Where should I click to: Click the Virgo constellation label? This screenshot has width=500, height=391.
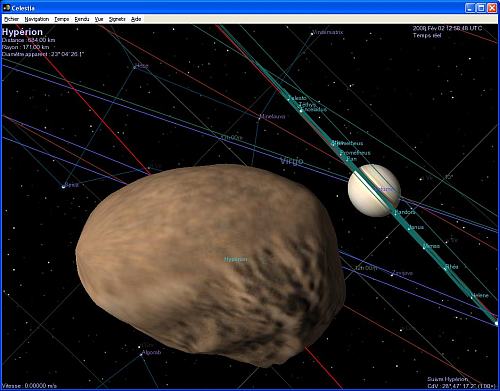291,161
